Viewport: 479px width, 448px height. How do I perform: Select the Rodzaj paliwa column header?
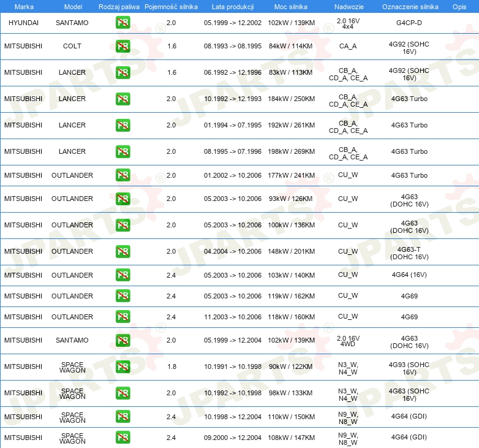119,7
